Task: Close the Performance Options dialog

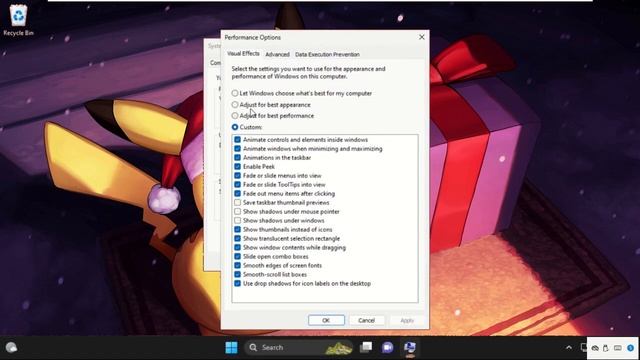Action: click(x=422, y=37)
